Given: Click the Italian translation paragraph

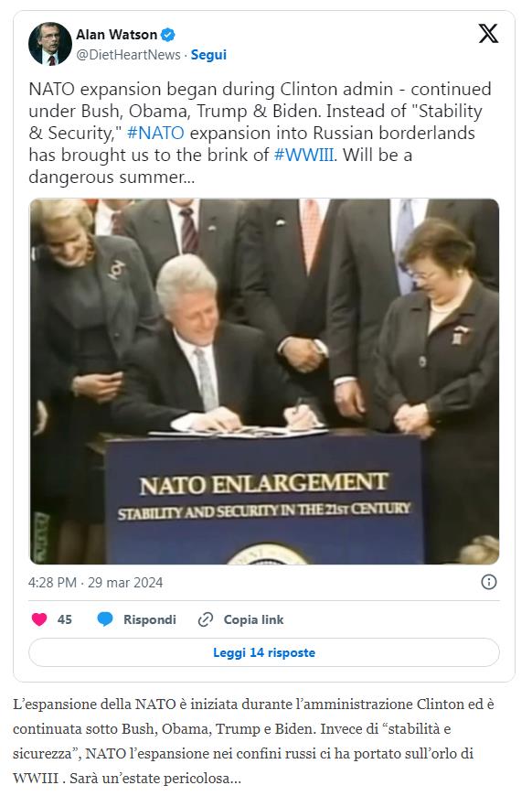Looking at the screenshot, I should coord(253,741).
